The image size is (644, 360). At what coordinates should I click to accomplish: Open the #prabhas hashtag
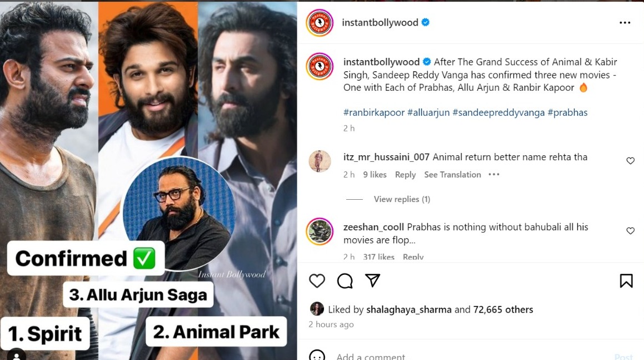tap(567, 112)
